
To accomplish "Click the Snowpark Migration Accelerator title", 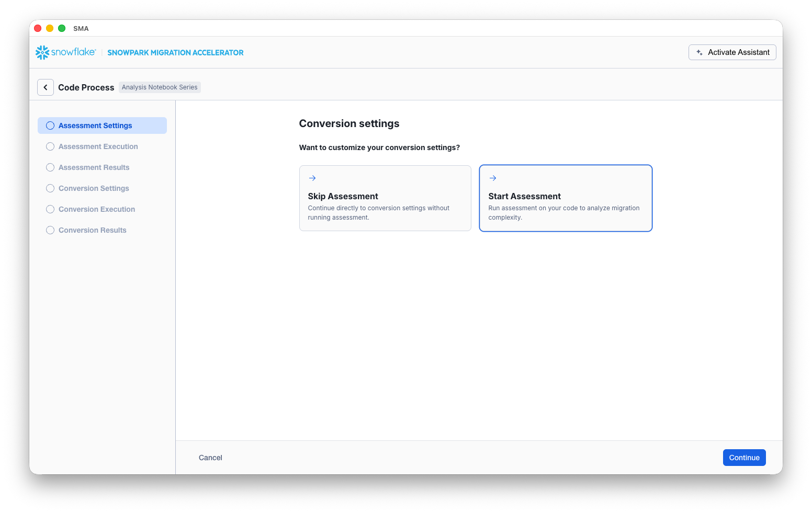I will pos(175,53).
